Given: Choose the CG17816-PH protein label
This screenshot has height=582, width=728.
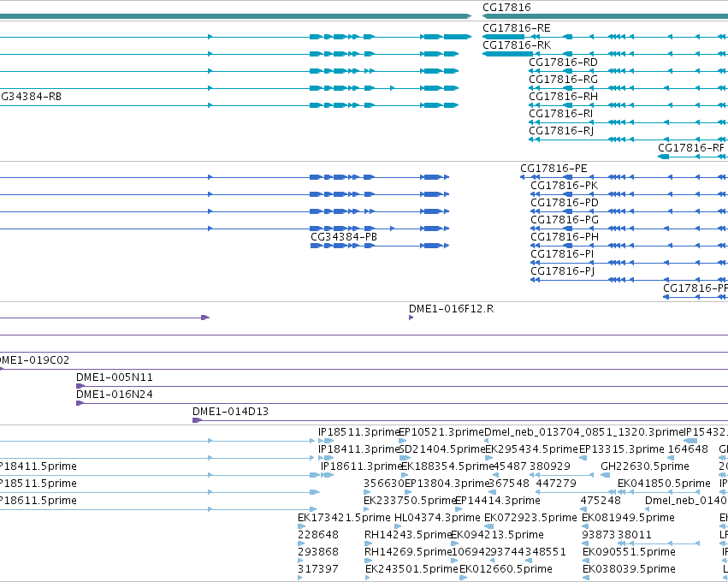Looking at the screenshot, I should (x=565, y=237).
